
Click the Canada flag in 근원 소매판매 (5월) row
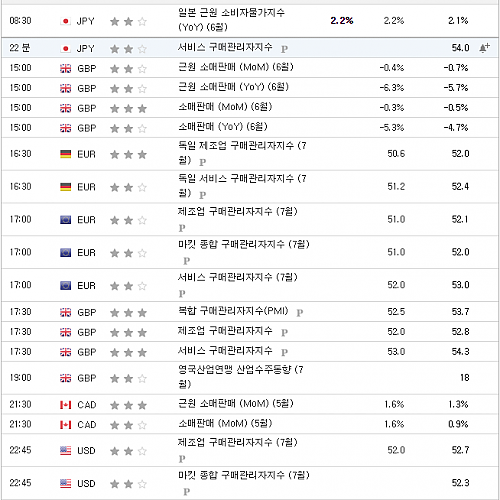click(66, 405)
